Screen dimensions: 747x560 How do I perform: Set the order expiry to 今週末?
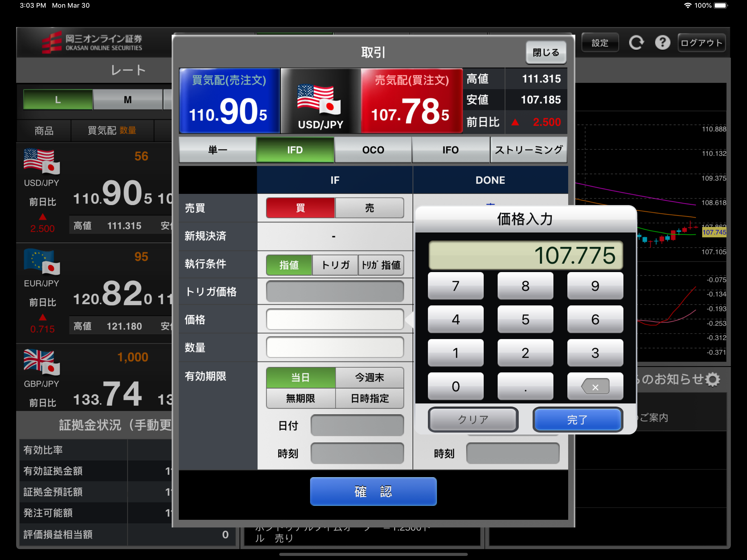[x=369, y=377]
